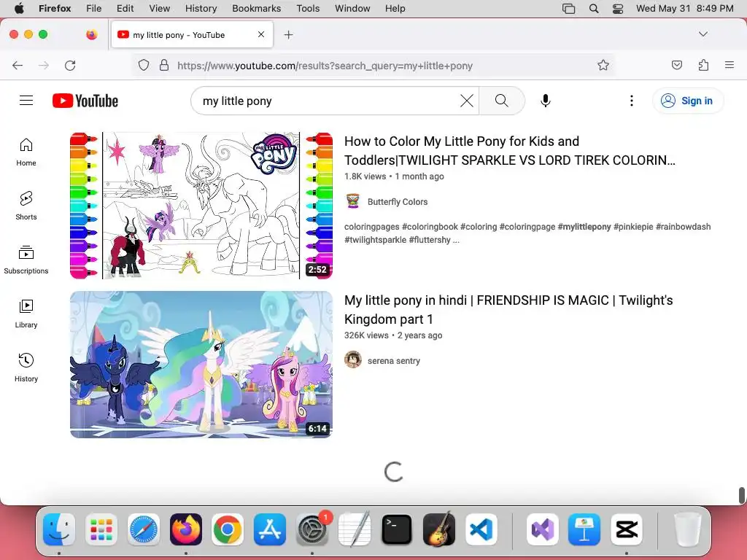Open the Help menu
Screen dimensions: 747x560
(395, 9)
